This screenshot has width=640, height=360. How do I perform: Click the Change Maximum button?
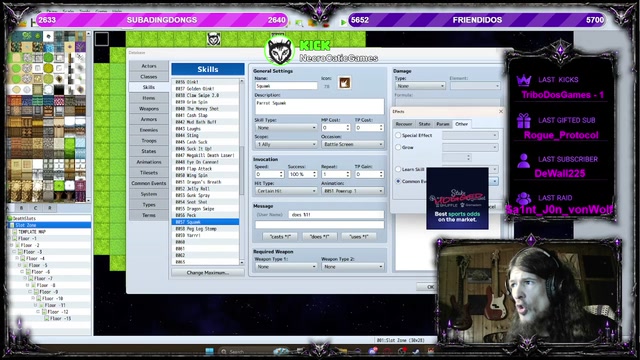[208, 273]
